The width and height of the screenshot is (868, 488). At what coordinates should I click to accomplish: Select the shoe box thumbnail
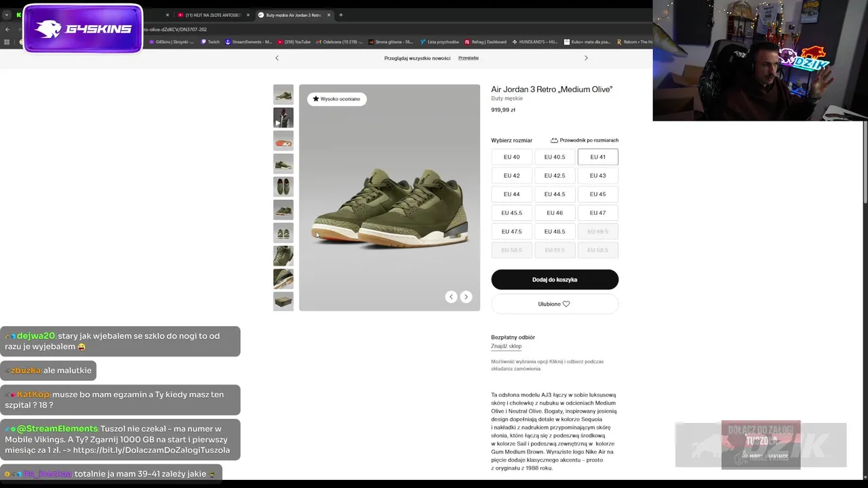tap(283, 302)
